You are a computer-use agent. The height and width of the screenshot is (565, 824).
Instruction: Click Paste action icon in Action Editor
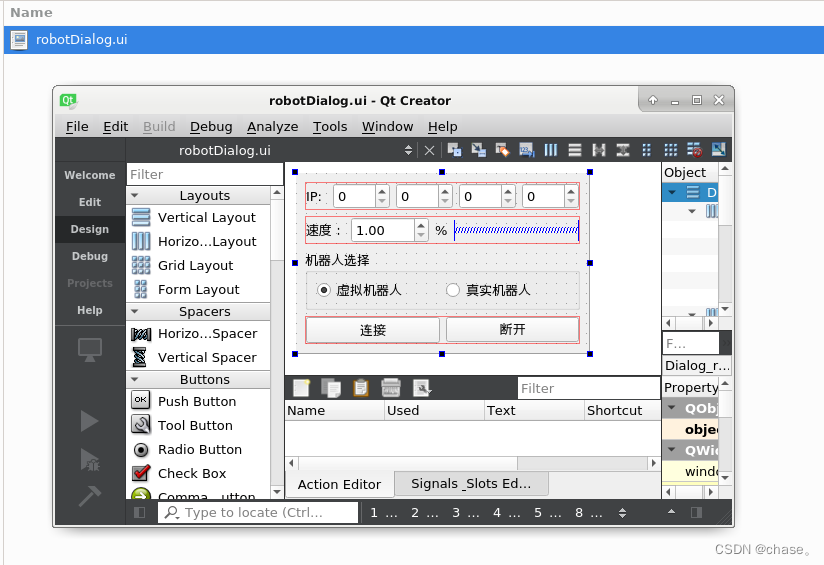pos(360,388)
